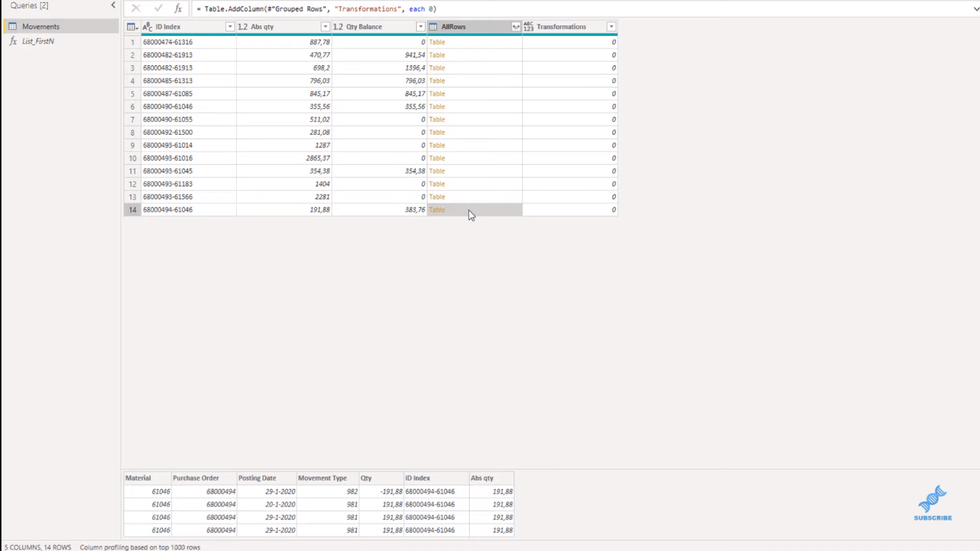
Task: Open the Table link in row 13
Action: pyautogui.click(x=437, y=197)
